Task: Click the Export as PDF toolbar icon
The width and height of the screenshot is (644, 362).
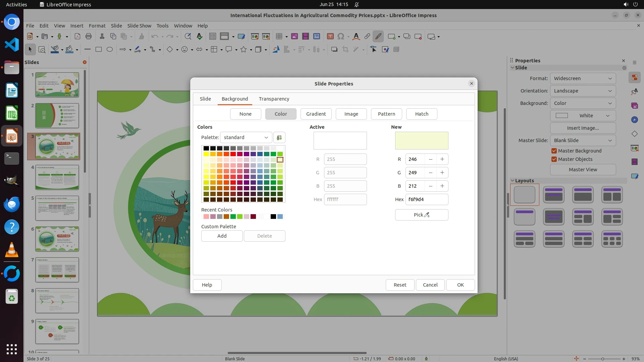Action: 77,37
